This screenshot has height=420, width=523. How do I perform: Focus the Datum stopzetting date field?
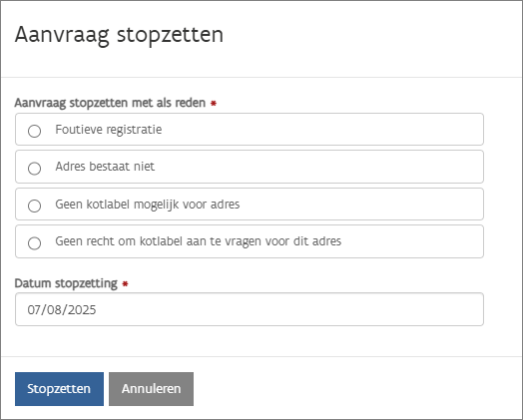250,309
